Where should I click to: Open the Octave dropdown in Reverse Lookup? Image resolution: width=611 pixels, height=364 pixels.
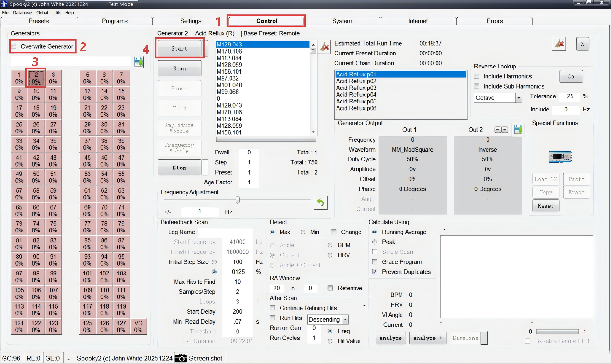[x=519, y=98]
